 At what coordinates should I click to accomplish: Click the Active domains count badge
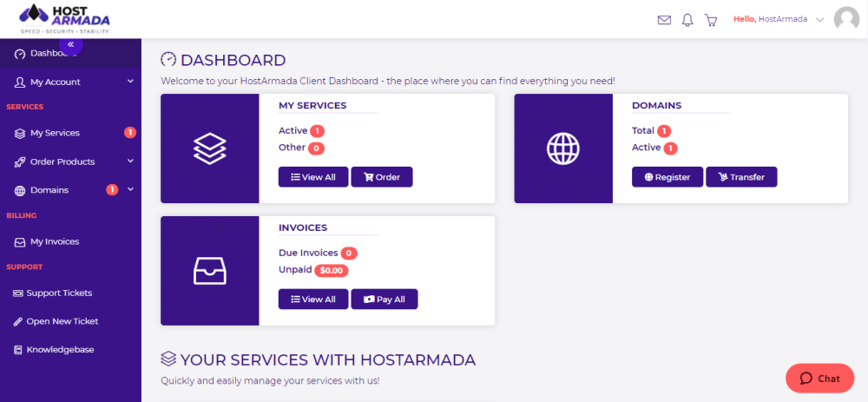pos(670,148)
